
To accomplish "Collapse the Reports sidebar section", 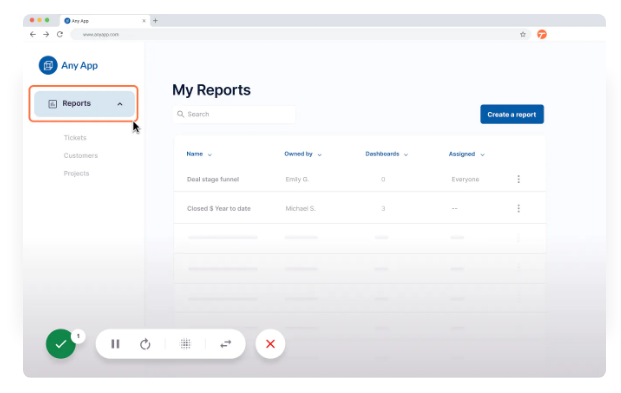I will [120, 104].
